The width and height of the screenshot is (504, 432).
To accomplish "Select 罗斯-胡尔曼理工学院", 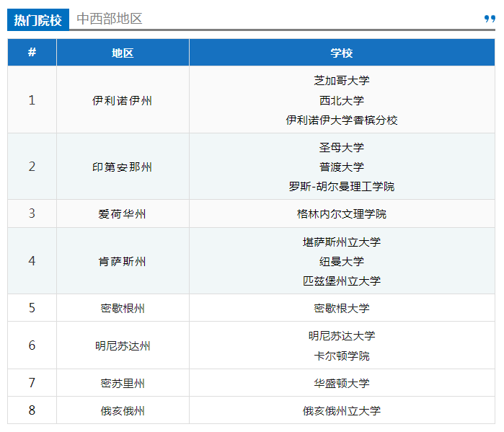I will [x=342, y=186].
